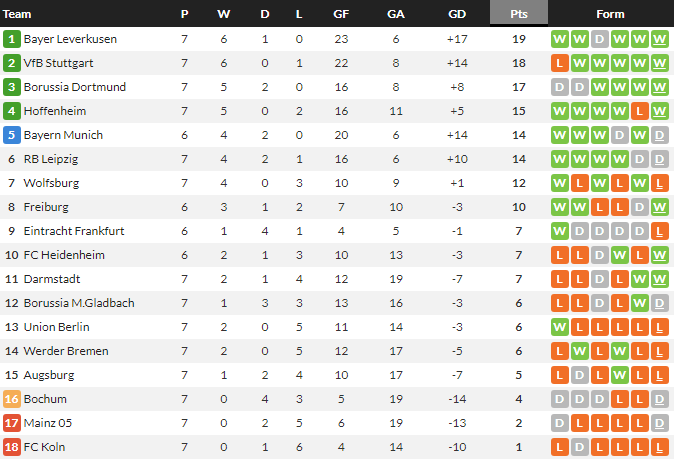Click the only loss badge in Stuttgart's form
Image resolution: width=674 pixels, height=460 pixels.
tap(559, 63)
